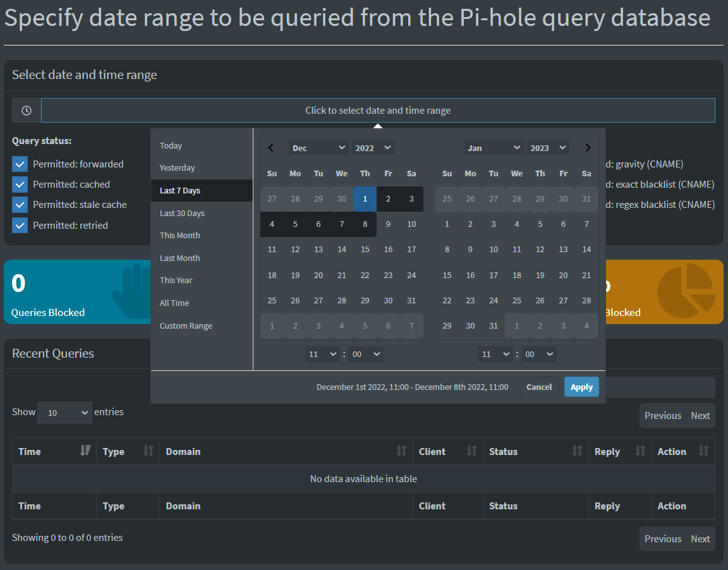Go to next month with right arrow
This screenshot has width=728, height=570.
(588, 148)
